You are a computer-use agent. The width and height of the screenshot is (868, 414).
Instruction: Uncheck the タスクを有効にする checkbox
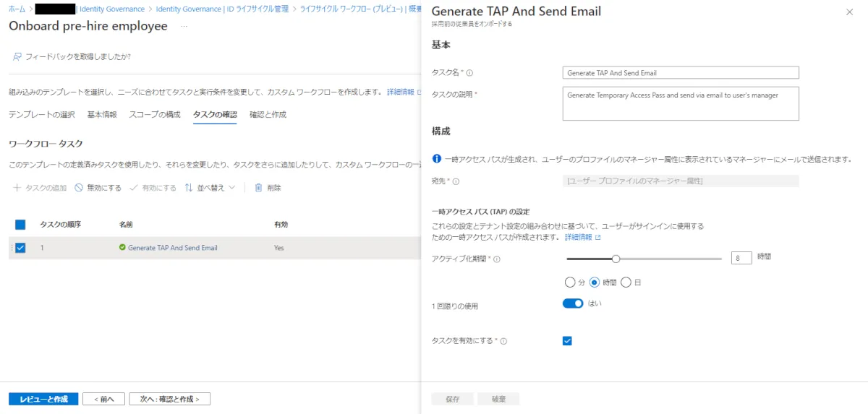tap(567, 341)
